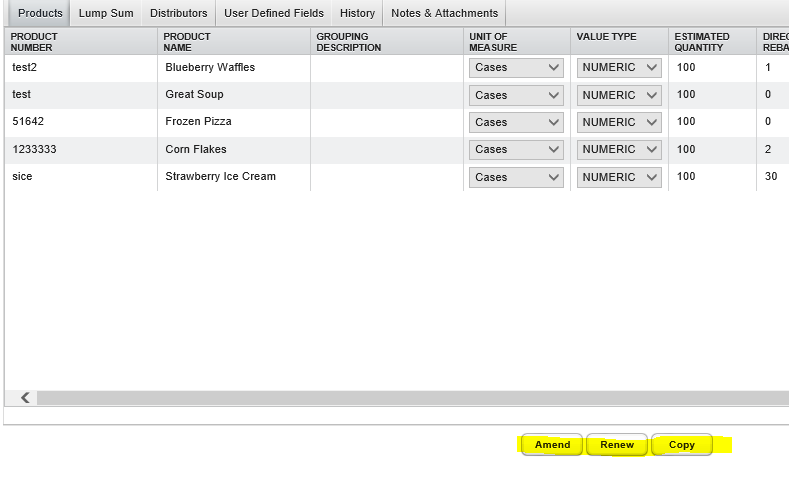789x490 pixels.
Task: Change Value Type for Corn Flakes row
Action: (x=619, y=150)
